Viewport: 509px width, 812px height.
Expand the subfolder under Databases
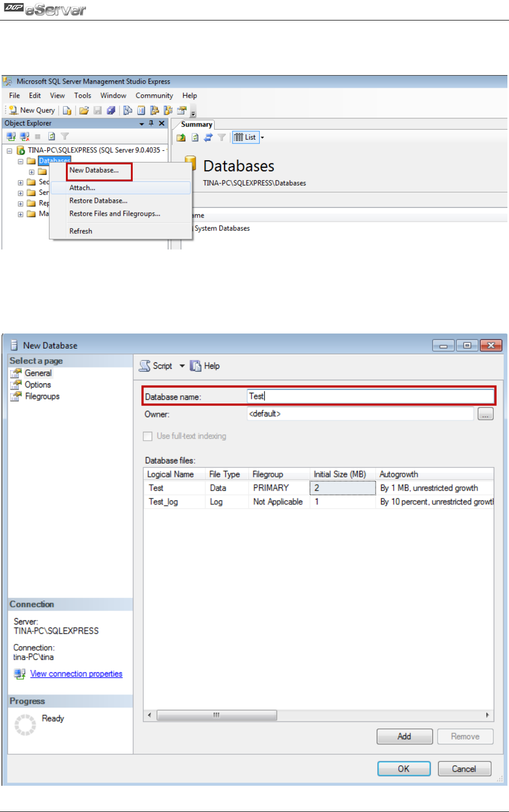point(31,172)
